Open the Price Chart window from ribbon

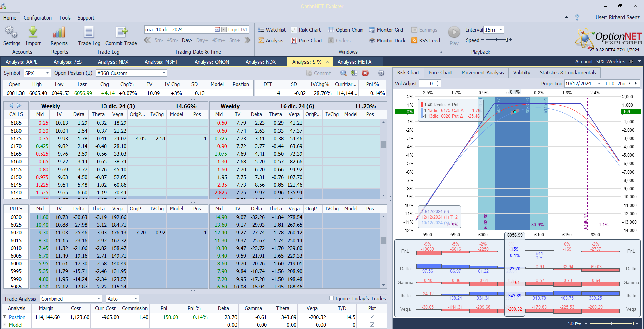[307, 41]
